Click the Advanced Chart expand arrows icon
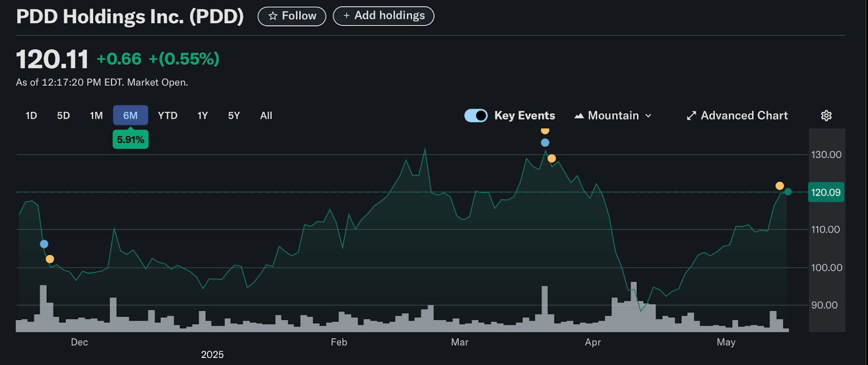868x365 pixels. (x=691, y=116)
